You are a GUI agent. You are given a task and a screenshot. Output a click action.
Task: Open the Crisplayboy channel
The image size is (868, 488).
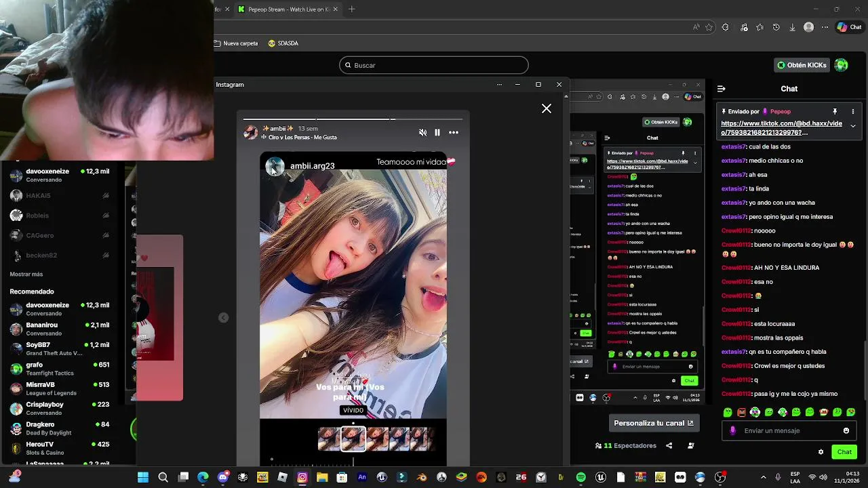[x=60, y=408]
